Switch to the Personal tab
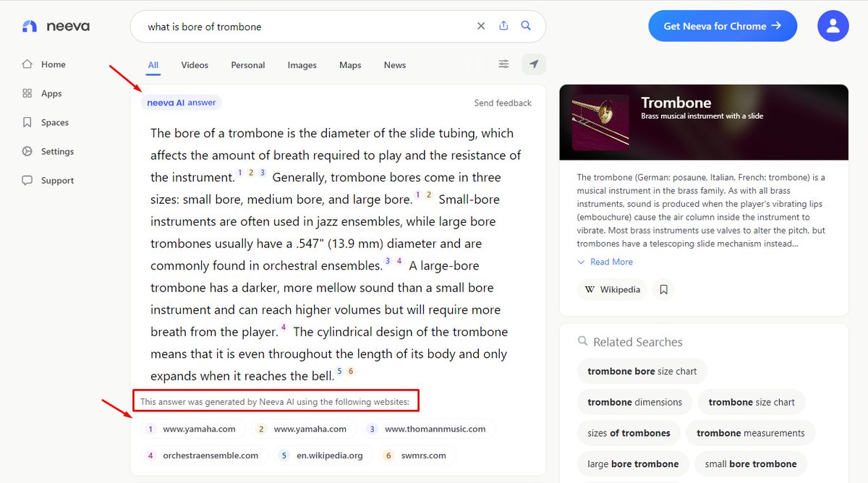This screenshot has width=868, height=483. (x=248, y=65)
